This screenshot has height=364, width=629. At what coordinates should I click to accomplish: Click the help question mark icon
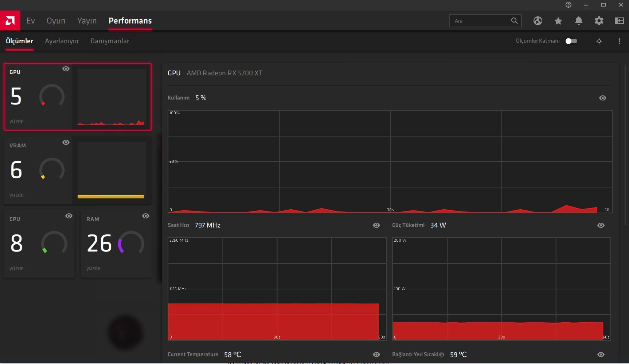click(569, 5)
